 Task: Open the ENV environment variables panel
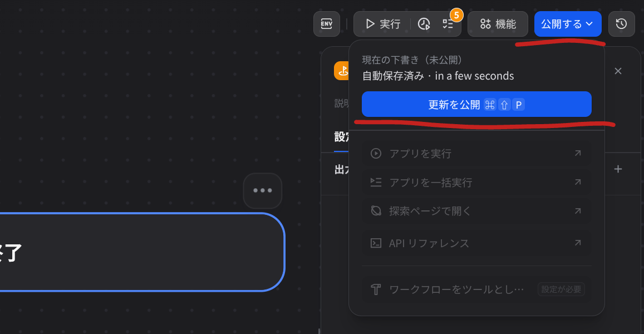(327, 23)
